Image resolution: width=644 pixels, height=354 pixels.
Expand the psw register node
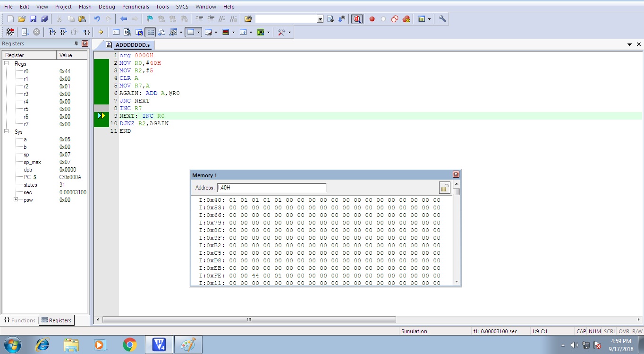click(16, 199)
